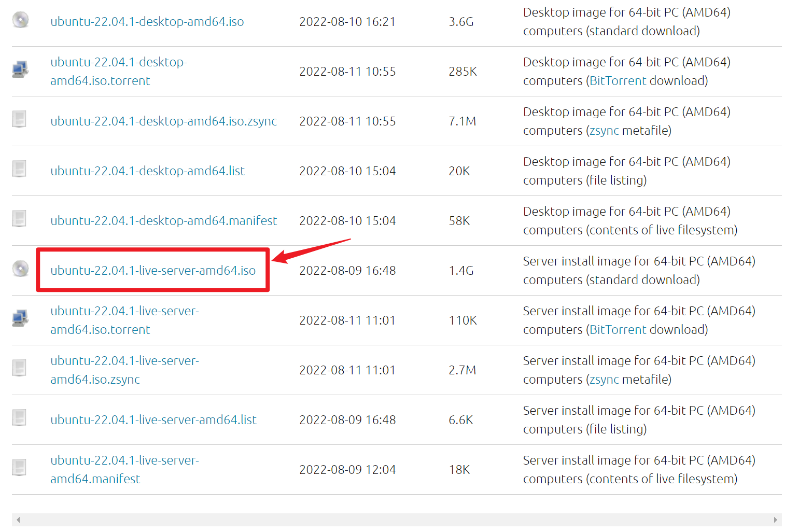Click the disc icon beside live-server-amd64.iso

tap(20, 269)
